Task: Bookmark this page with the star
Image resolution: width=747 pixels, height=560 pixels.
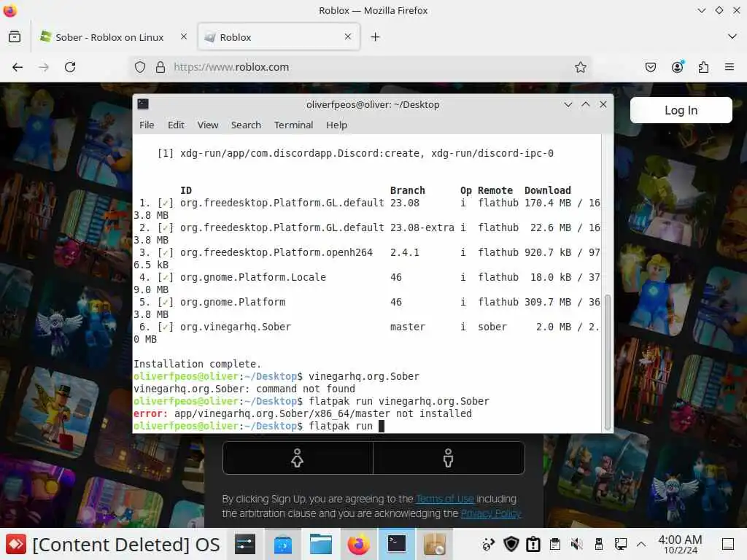Action: 580,67
